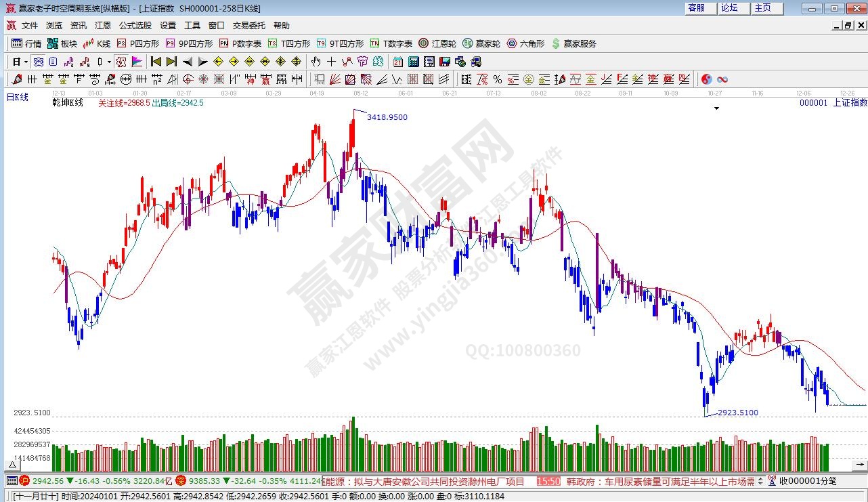The image size is (868, 502).
Task: Click the percent sign drawing tool
Action: pos(497,79)
